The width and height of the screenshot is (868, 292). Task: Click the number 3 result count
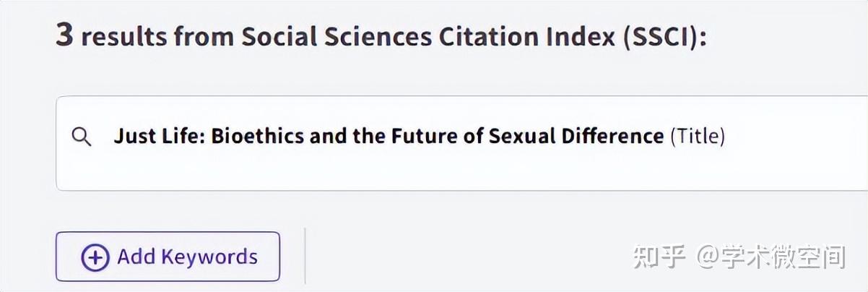click(x=64, y=36)
